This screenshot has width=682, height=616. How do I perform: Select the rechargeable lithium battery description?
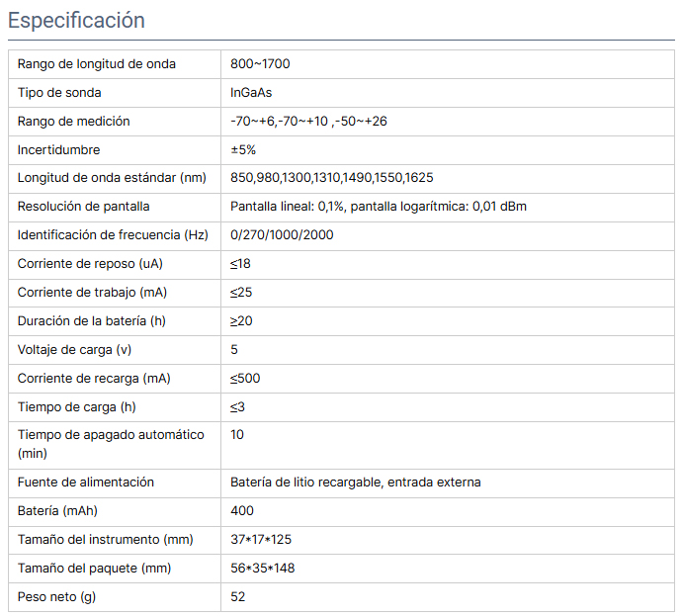(x=356, y=483)
